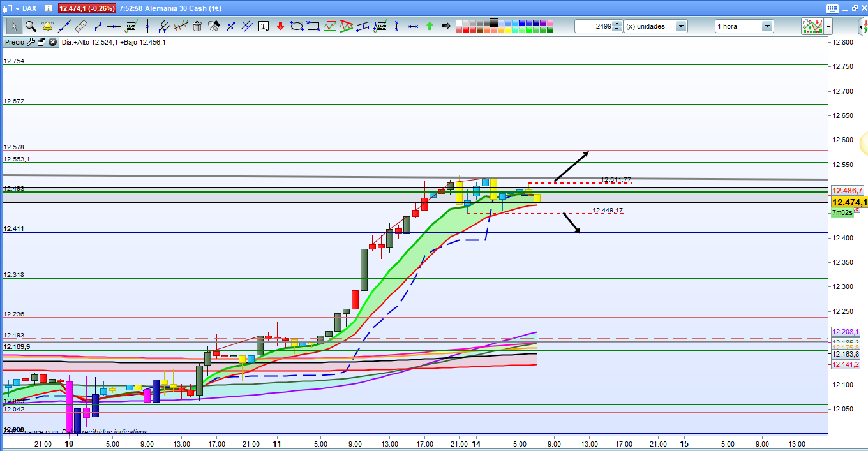Open the instrument info icon next to DAX
This screenshot has width=868, height=451.
[x=49, y=8]
